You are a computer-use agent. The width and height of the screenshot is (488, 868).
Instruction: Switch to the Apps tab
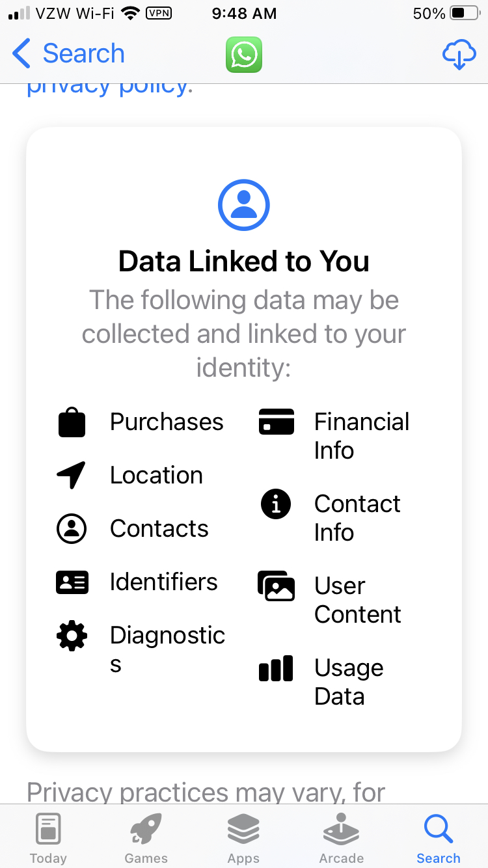click(243, 838)
